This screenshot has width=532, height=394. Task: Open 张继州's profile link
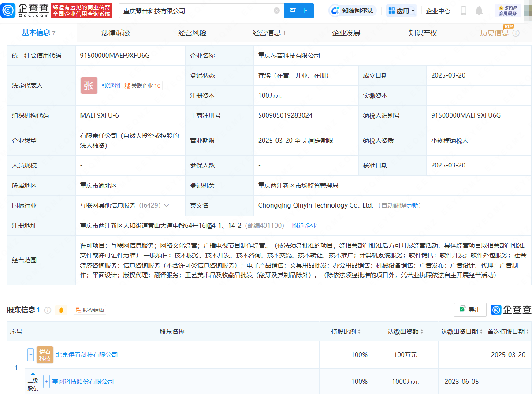[111, 85]
